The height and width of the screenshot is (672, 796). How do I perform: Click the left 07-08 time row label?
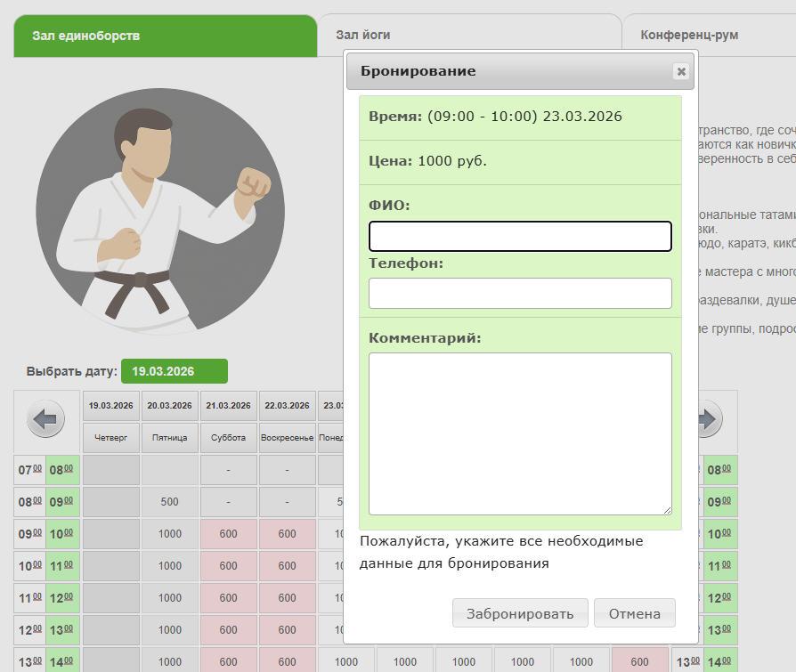[46, 469]
